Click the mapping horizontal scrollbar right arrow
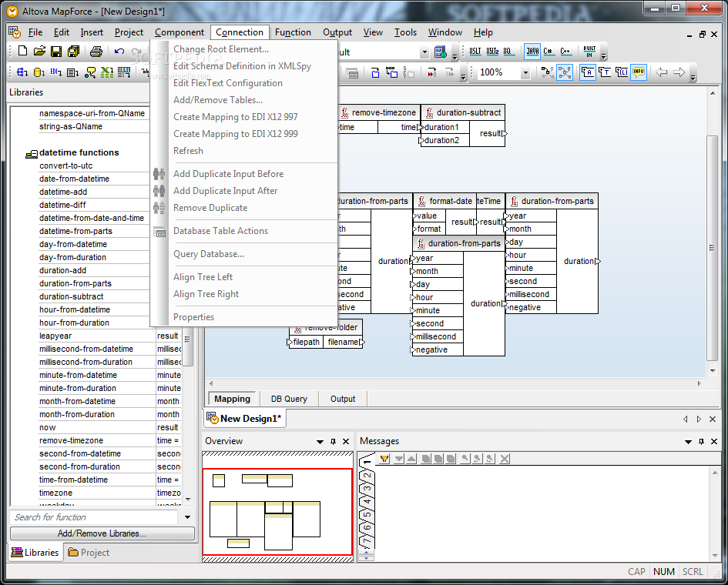 pos(699,383)
